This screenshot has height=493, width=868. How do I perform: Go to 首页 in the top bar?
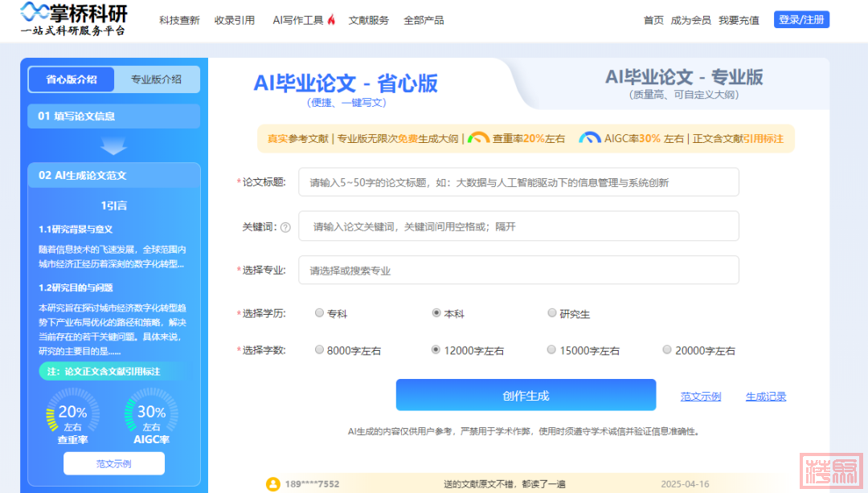pyautogui.click(x=653, y=20)
